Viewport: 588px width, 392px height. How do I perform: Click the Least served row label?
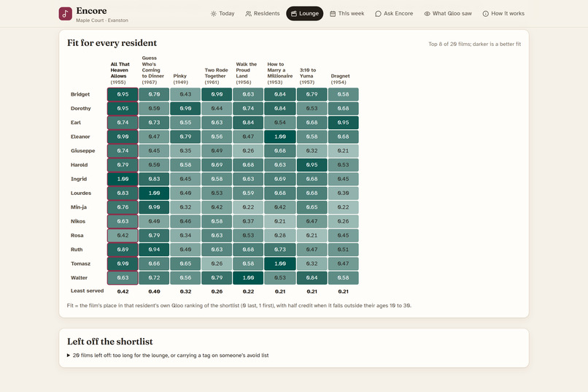[x=87, y=291]
